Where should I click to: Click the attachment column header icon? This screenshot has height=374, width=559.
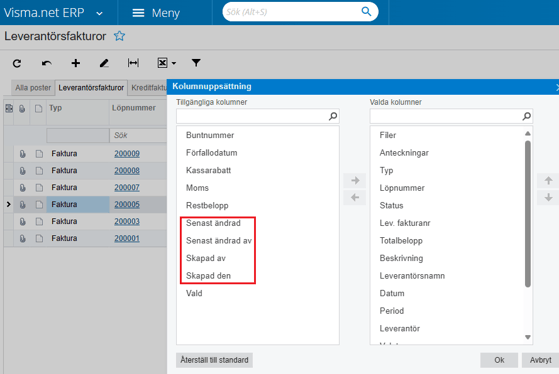(x=22, y=108)
